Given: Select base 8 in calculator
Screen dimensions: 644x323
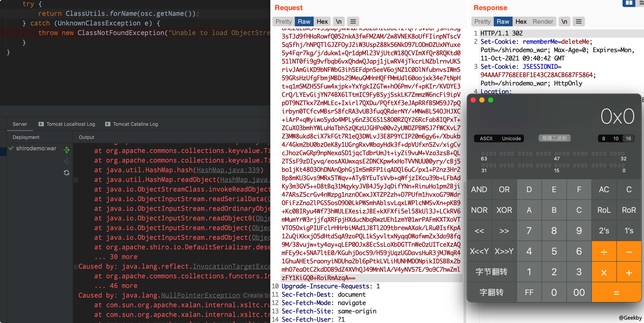Looking at the screenshot, I should (x=603, y=138).
